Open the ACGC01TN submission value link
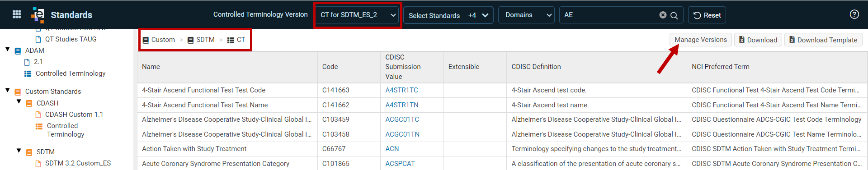This screenshot has height=170, width=868. [x=402, y=134]
